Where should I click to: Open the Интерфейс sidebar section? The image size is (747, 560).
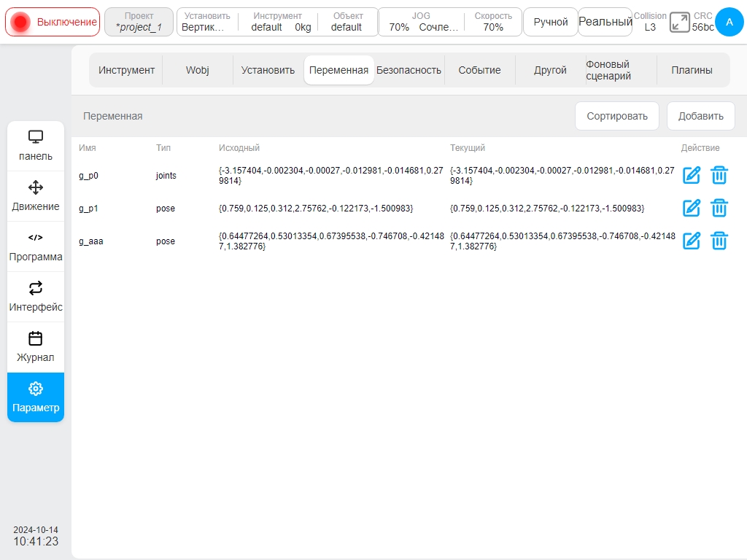tap(36, 297)
